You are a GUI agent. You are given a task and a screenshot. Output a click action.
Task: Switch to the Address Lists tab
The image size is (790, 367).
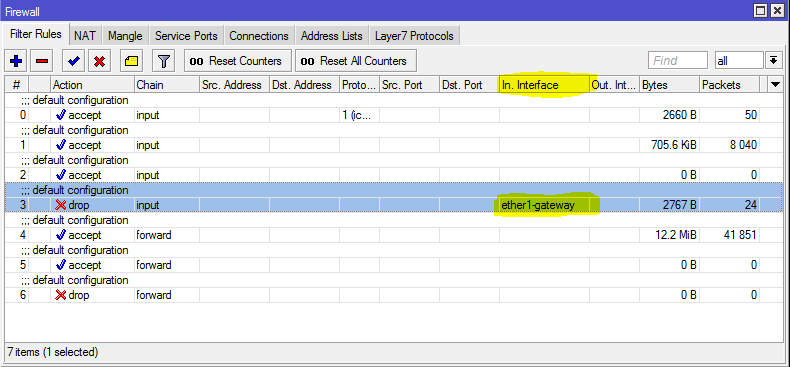(332, 36)
